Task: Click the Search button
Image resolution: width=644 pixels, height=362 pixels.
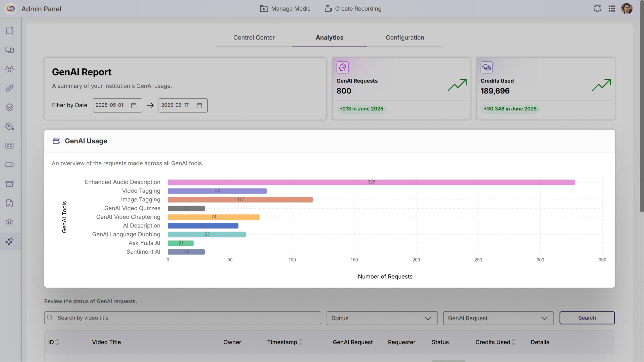Action: point(587,318)
